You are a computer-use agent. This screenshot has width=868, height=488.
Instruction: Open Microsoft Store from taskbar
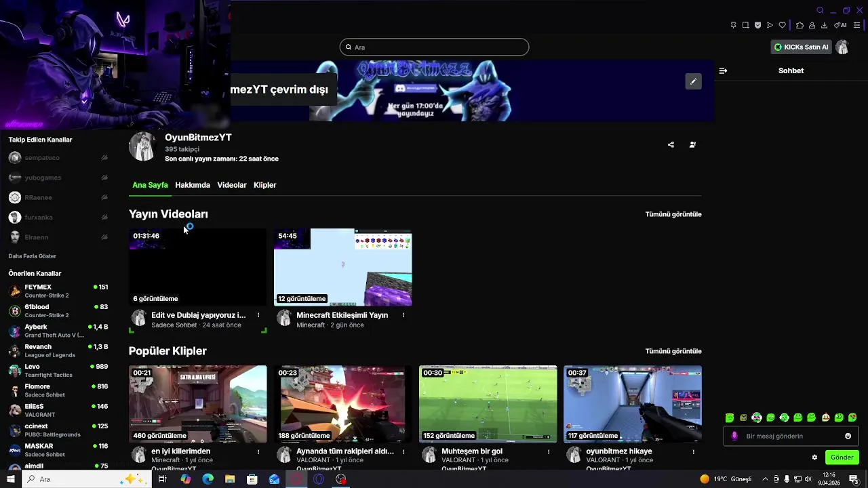pos(252,479)
